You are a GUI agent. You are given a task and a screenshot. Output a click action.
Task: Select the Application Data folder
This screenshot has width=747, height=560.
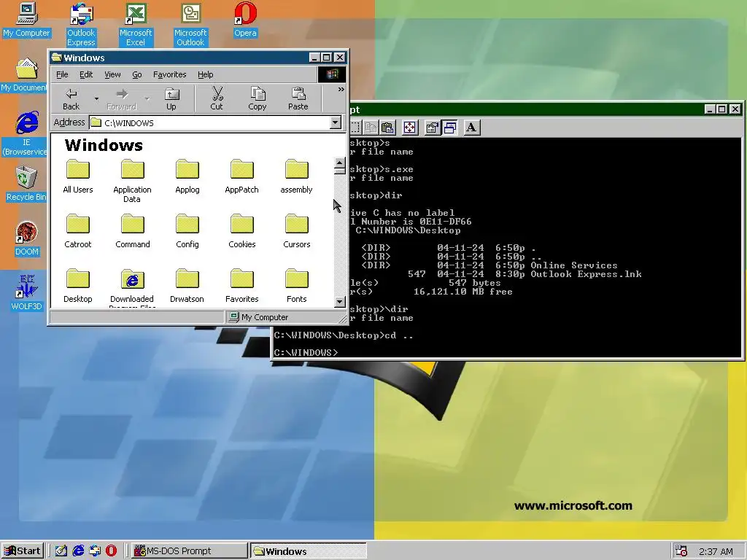click(x=133, y=182)
